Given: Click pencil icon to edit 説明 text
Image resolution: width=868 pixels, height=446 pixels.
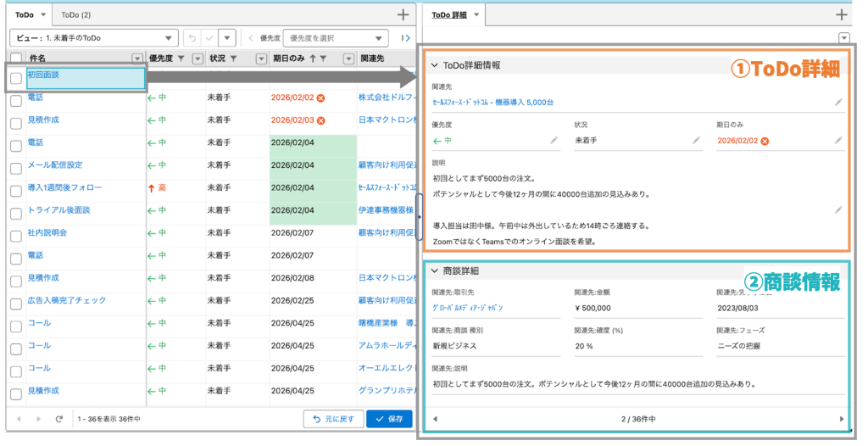Looking at the screenshot, I should [838, 209].
